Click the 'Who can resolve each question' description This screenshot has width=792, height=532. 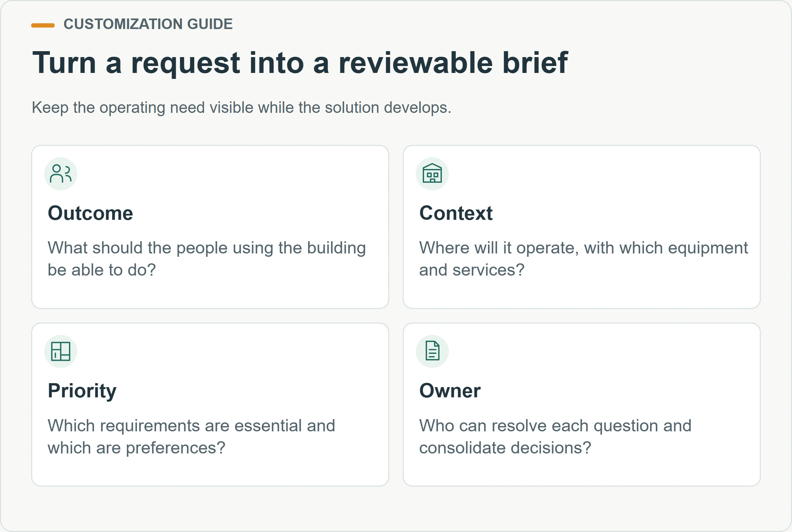555,437
